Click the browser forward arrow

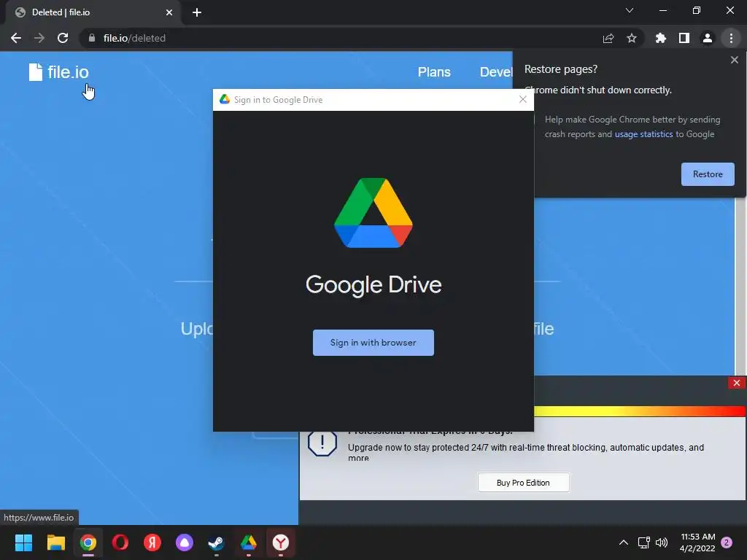pyautogui.click(x=39, y=38)
